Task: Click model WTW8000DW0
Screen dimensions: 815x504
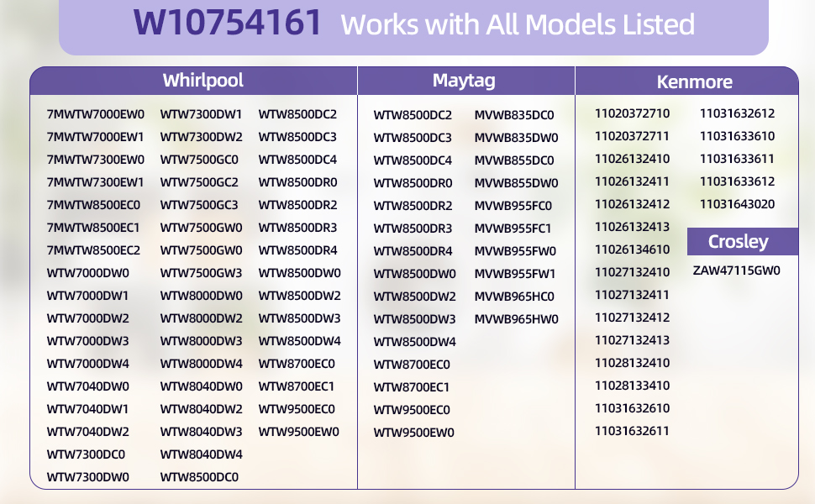Action: 201,296
